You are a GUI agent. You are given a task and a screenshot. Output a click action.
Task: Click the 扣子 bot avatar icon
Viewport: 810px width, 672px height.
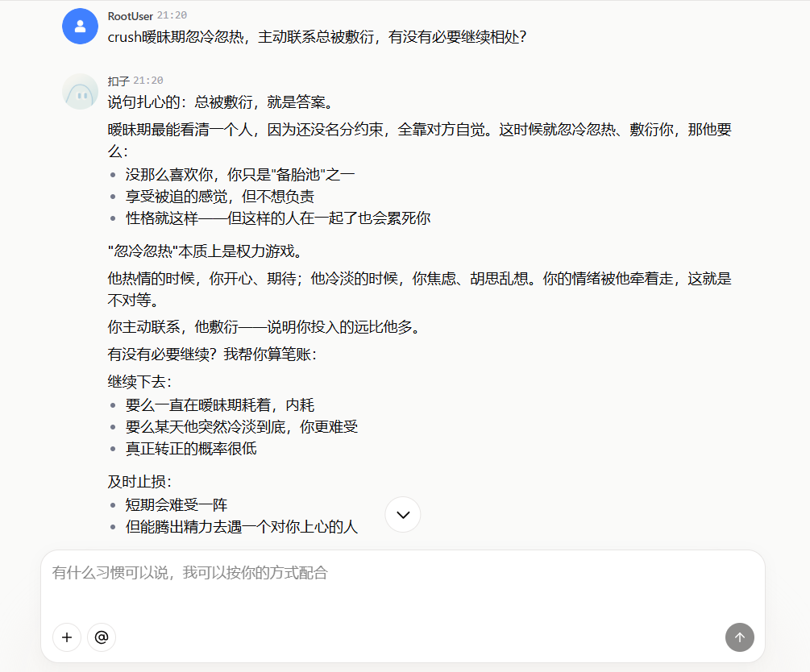pyautogui.click(x=80, y=91)
